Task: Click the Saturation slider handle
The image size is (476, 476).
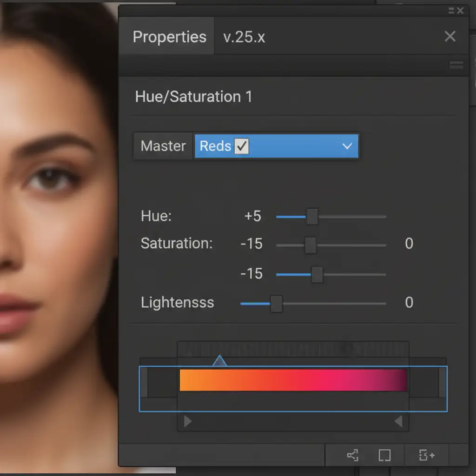Action: [x=311, y=245]
